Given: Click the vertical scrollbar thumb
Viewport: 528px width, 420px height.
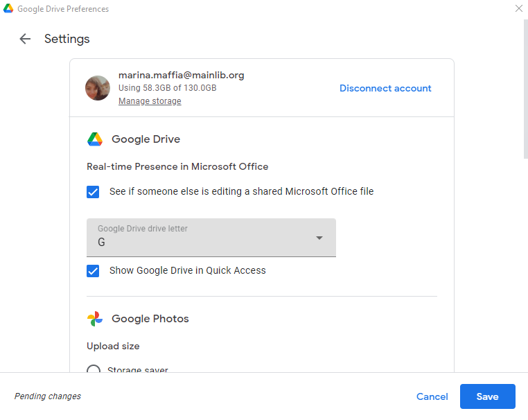Looking at the screenshot, I should coord(526,89).
